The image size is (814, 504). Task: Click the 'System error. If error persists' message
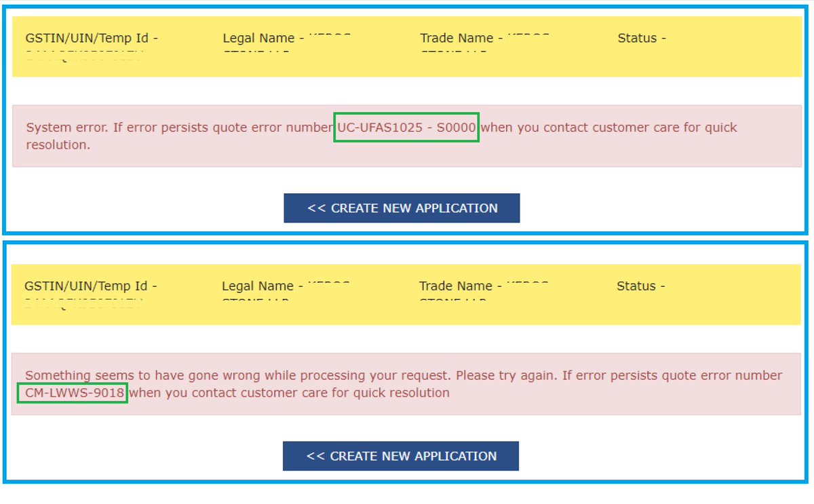[x=407, y=136]
